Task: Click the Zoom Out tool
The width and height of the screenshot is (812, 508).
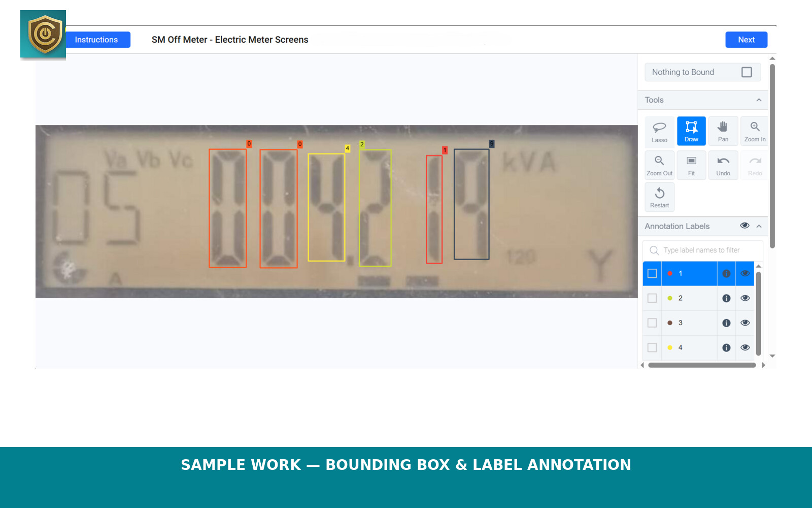Action: [x=659, y=165]
